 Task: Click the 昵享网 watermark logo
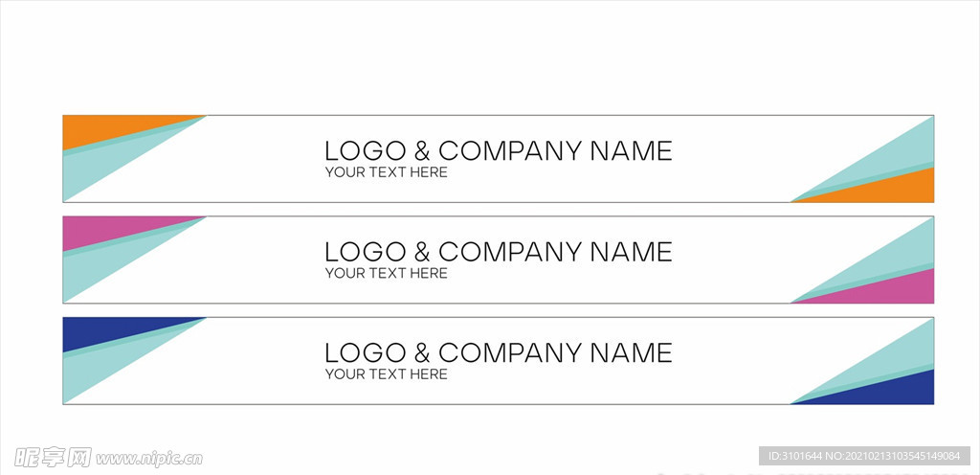point(54,458)
